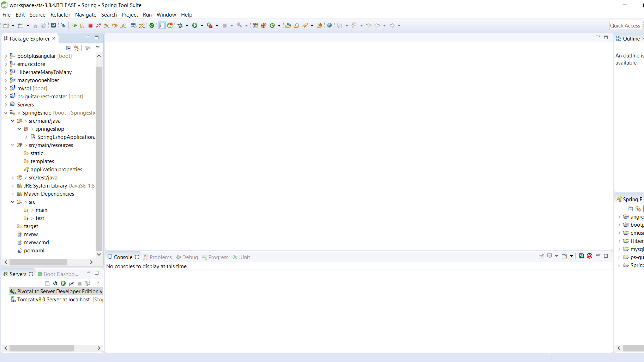Image resolution: width=644 pixels, height=362 pixels.
Task: Toggle the Show Line Numbers toolbar button
Action: [x=162, y=25]
